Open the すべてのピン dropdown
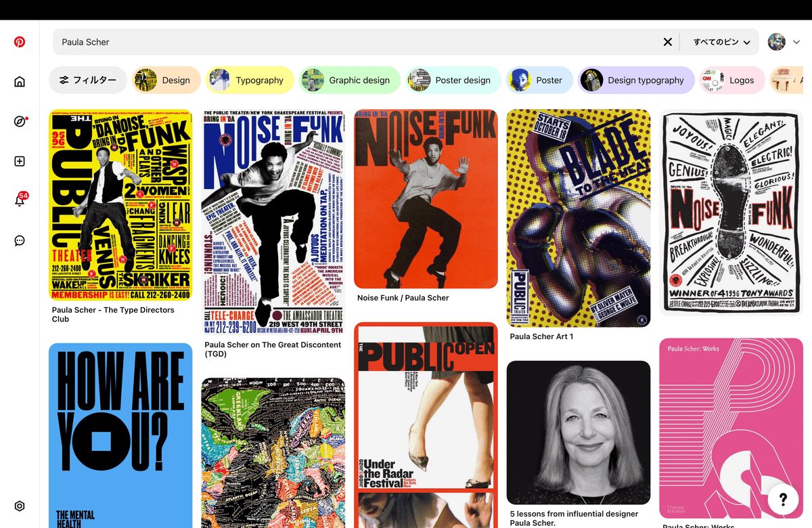 pyautogui.click(x=722, y=42)
